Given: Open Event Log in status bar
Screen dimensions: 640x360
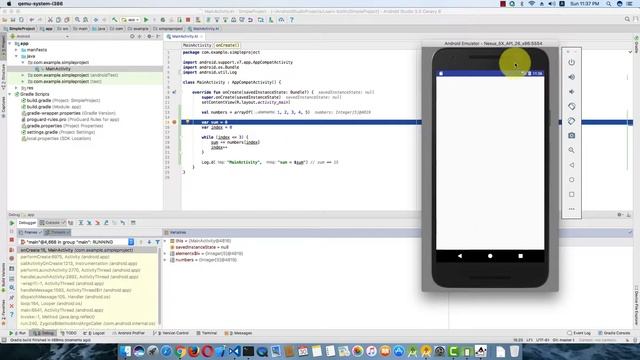Looking at the screenshot, I should (x=579, y=333).
